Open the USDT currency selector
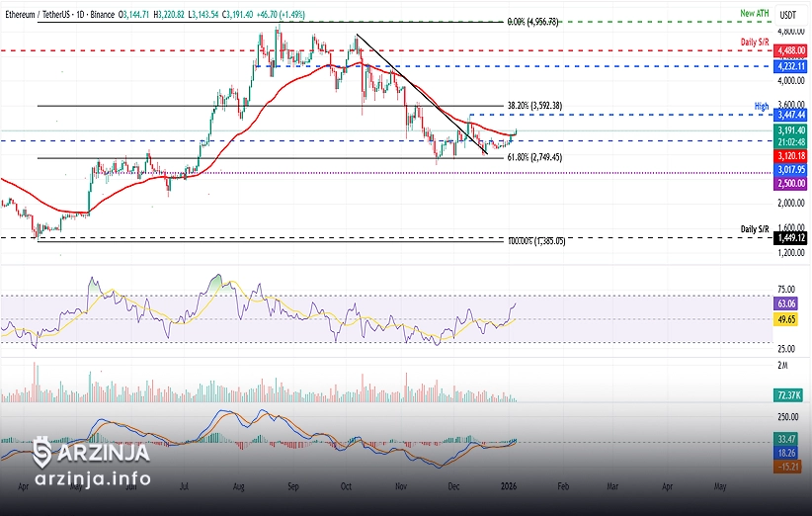Image resolution: width=812 pixels, height=516 pixels. coord(788,15)
